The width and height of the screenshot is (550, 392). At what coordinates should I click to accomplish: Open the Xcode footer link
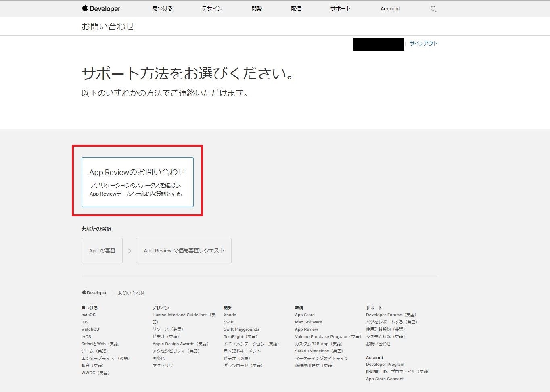tap(230, 315)
